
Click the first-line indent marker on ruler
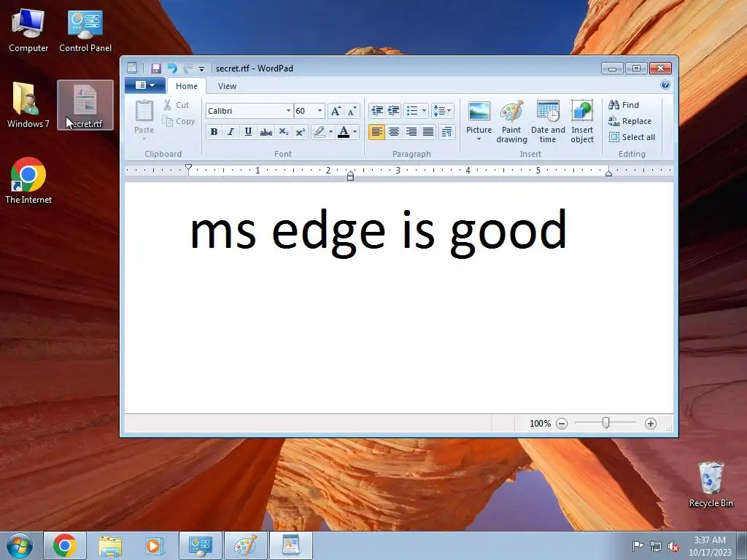pyautogui.click(x=189, y=168)
